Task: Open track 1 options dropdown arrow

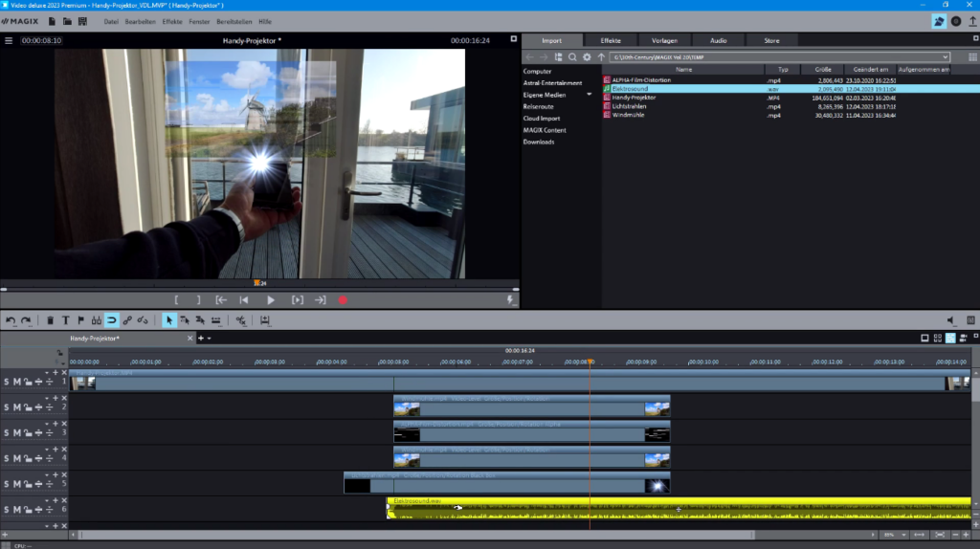Action: (x=47, y=373)
